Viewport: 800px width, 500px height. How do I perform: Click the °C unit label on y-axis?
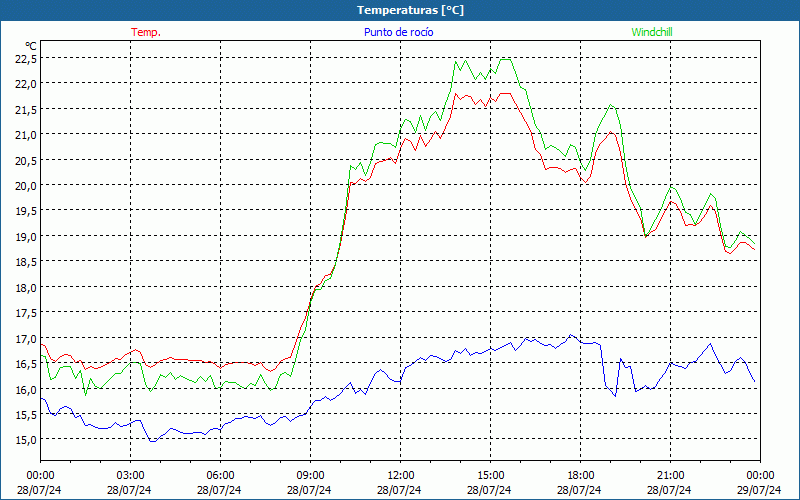pos(31,46)
